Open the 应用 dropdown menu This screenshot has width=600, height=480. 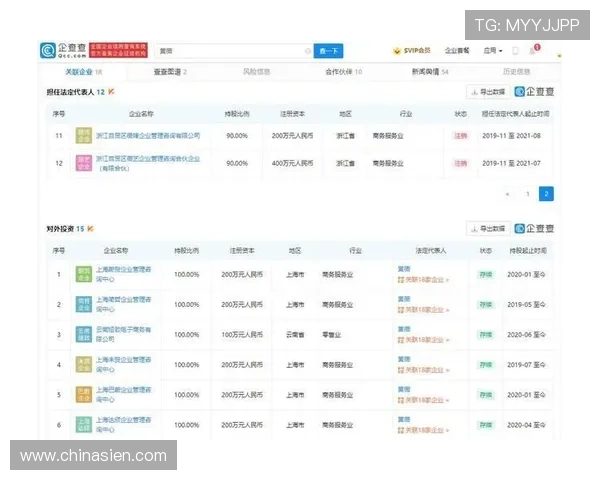[493, 51]
